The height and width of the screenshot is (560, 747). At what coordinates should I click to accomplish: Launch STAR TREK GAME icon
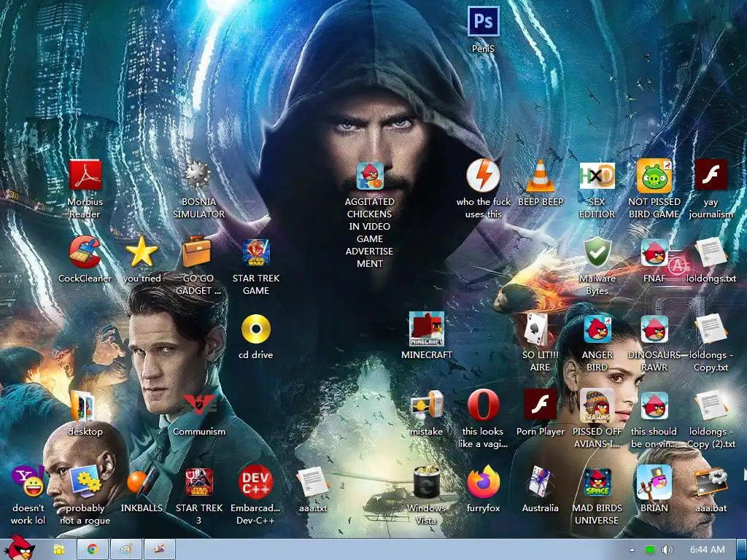(256, 252)
